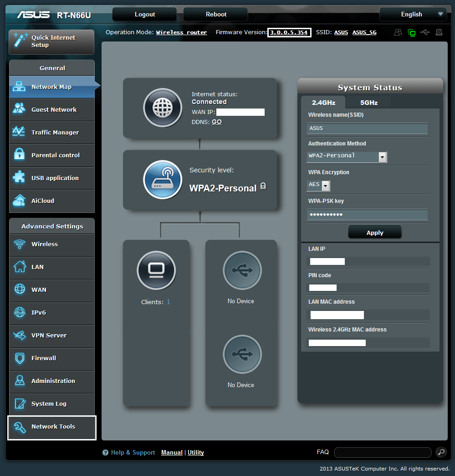Screen dimensions: 455x476
Task: Click the VPN Server icon
Action: (x=20, y=335)
